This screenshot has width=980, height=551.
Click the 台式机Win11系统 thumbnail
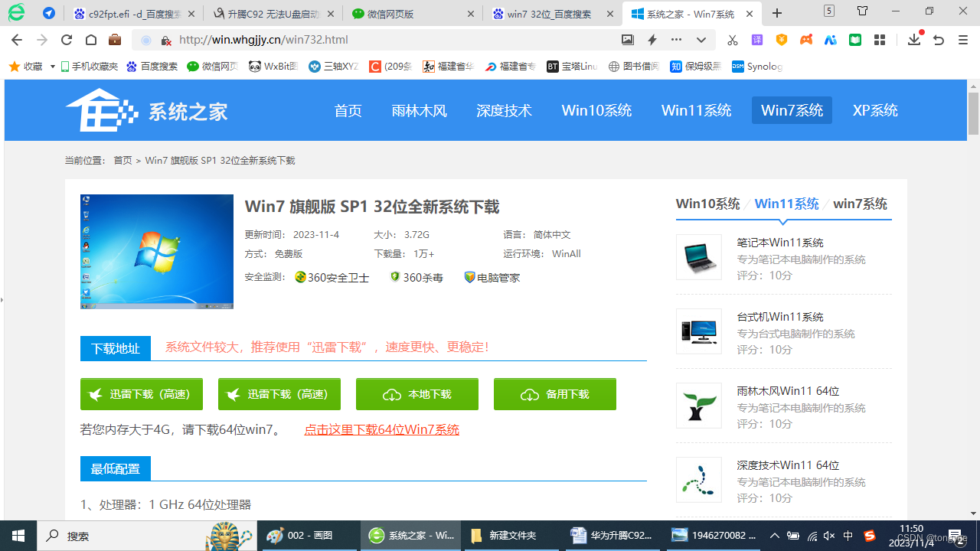click(699, 331)
